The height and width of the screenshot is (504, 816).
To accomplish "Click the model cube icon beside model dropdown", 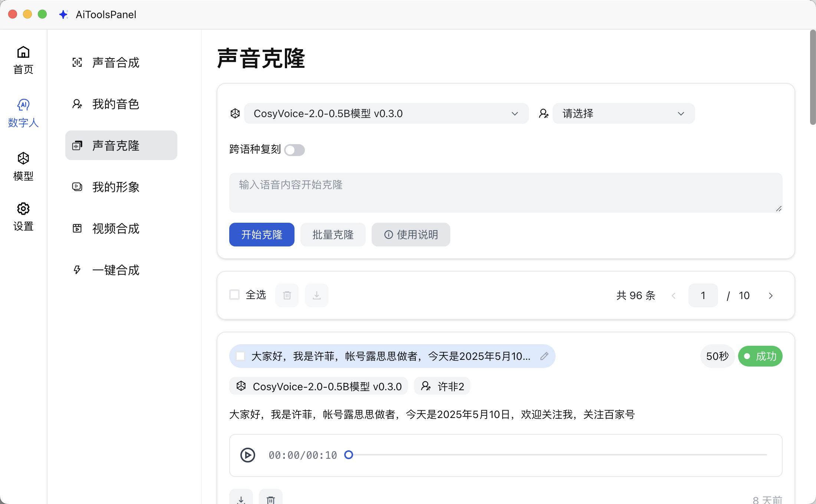I will [235, 113].
